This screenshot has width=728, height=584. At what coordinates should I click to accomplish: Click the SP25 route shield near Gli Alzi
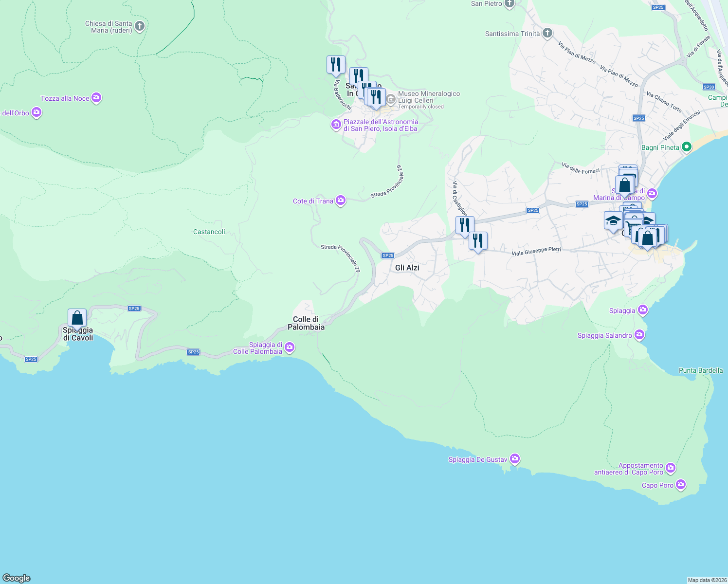pyautogui.click(x=388, y=255)
